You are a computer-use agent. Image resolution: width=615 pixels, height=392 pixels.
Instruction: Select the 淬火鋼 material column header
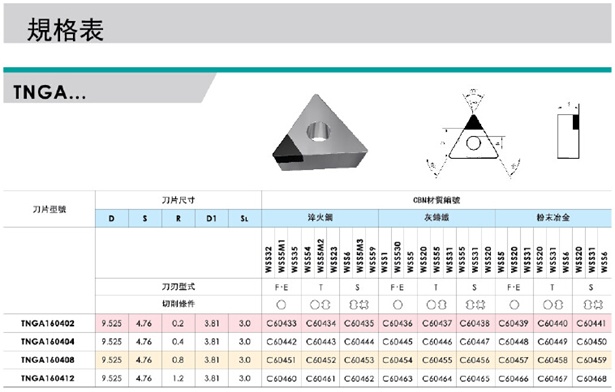tap(320, 218)
